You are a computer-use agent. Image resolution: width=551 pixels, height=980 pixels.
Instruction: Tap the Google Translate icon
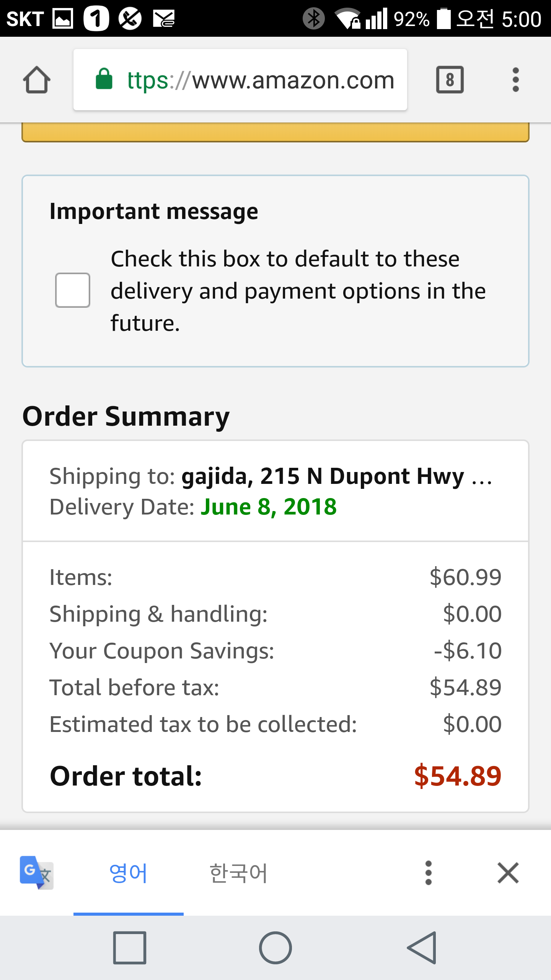point(36,872)
